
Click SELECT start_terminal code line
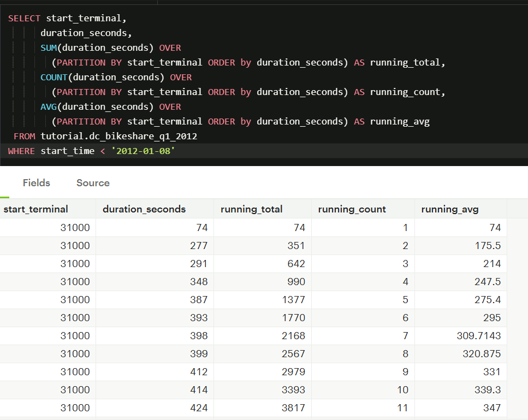(67, 18)
